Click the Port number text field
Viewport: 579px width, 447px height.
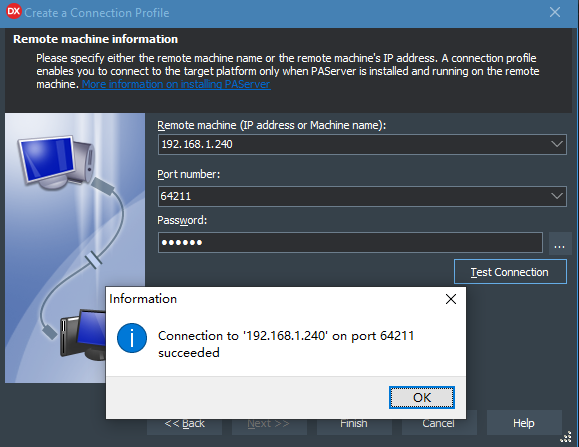tap(353, 196)
